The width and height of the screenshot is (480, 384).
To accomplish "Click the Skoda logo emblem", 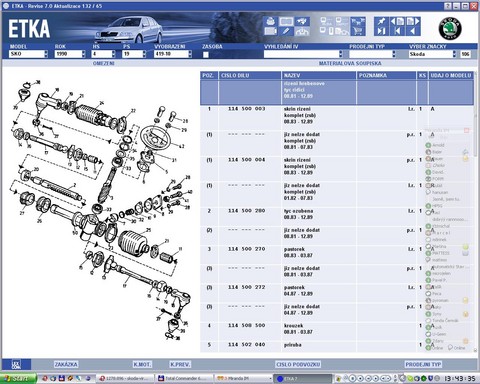I will click(450, 29).
